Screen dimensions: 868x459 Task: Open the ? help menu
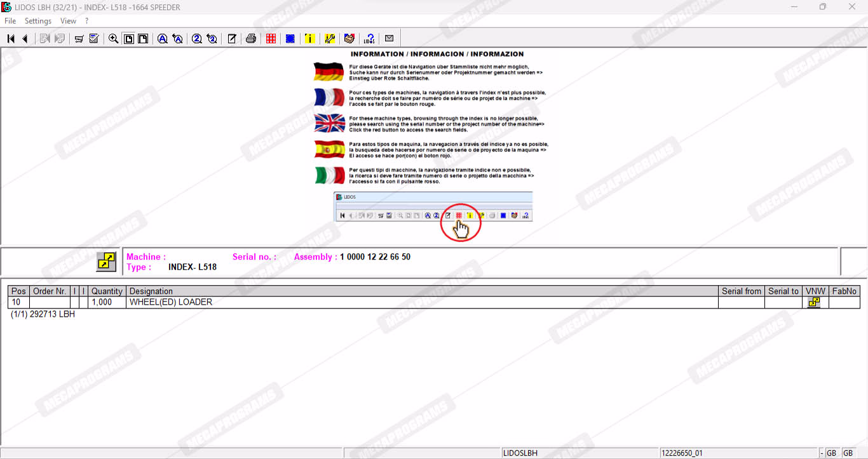86,21
